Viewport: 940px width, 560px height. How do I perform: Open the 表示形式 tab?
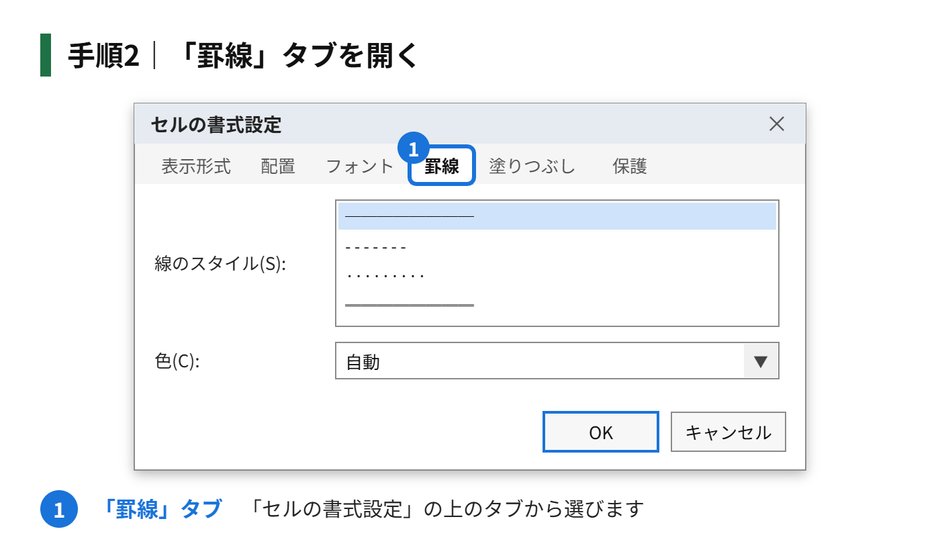click(196, 166)
